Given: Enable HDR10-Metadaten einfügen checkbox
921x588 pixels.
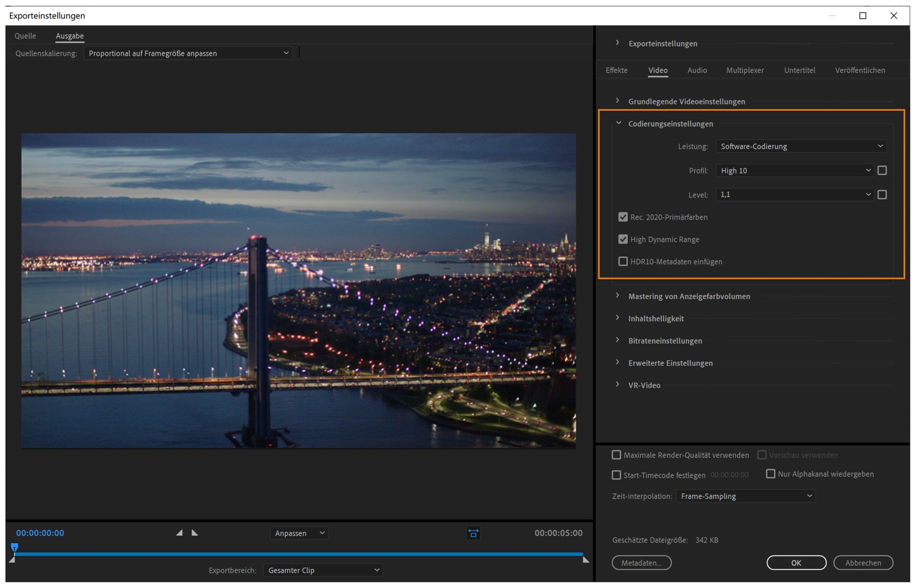Looking at the screenshot, I should coord(623,261).
